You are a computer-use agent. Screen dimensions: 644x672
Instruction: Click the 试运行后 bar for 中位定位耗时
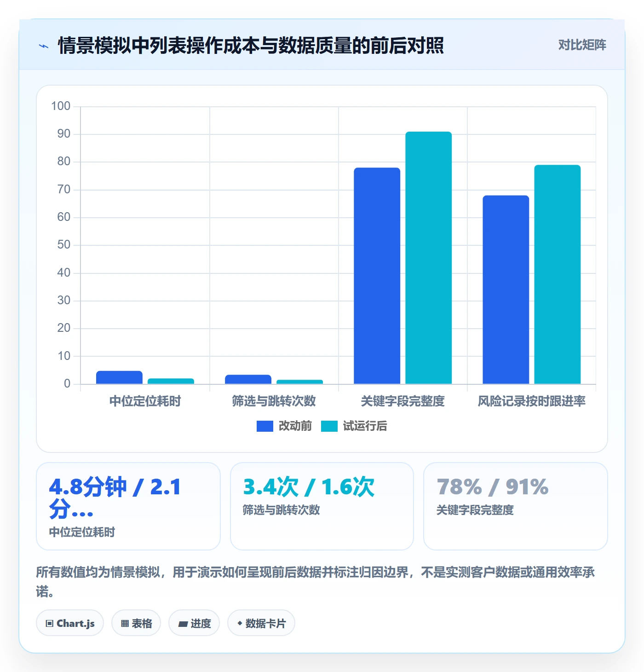tap(171, 381)
